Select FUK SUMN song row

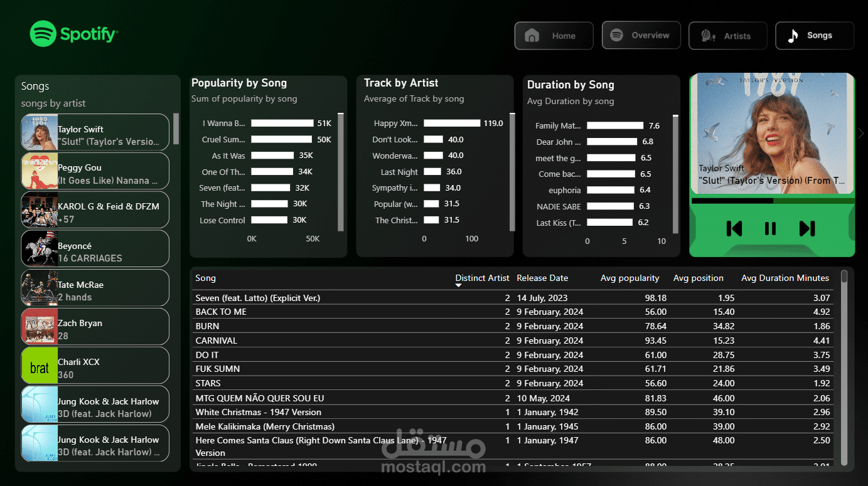[x=513, y=369]
